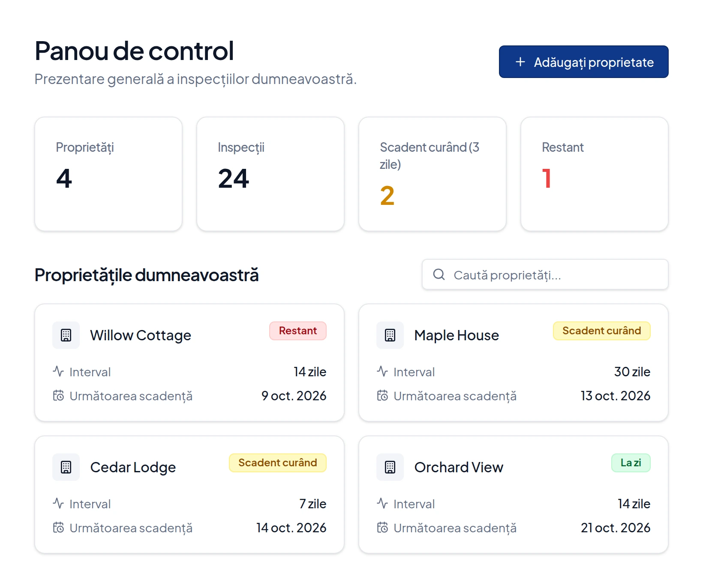Viewport: 703px width, 588px height.
Task: Click the 13 oct. 2026 due date
Action: coord(616,396)
